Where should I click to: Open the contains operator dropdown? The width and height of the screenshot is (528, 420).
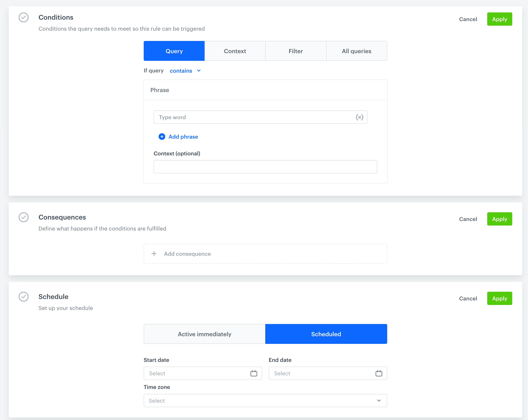click(185, 71)
